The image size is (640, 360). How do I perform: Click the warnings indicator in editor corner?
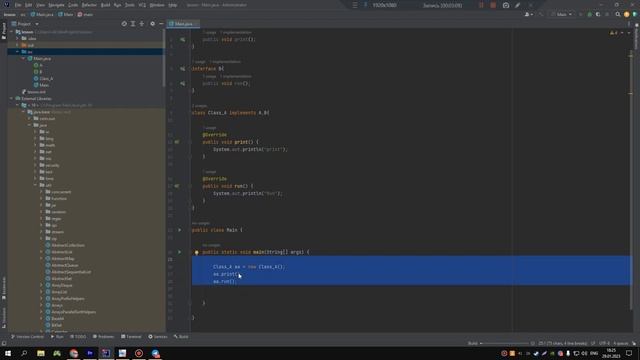614,33
